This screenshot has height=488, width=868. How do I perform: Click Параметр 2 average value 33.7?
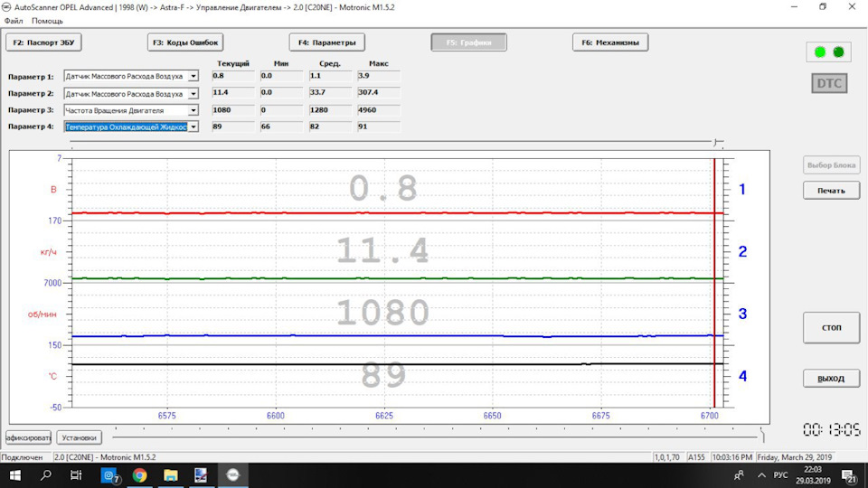330,92
